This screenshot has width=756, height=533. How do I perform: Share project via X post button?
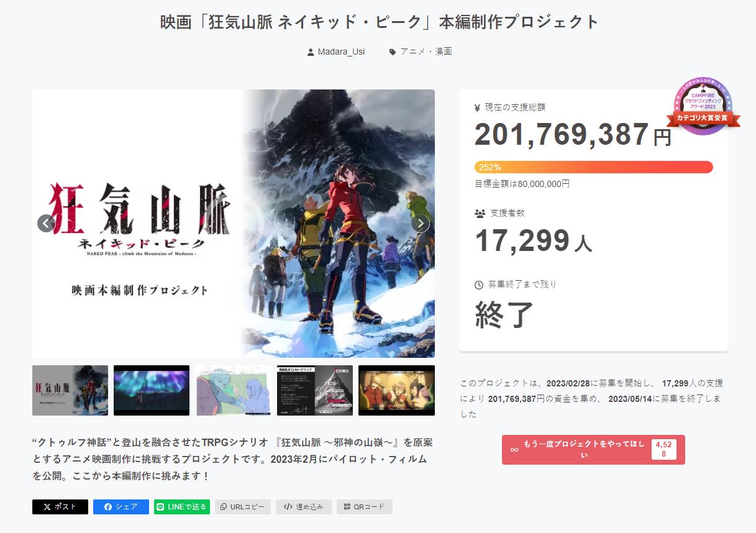(x=60, y=507)
